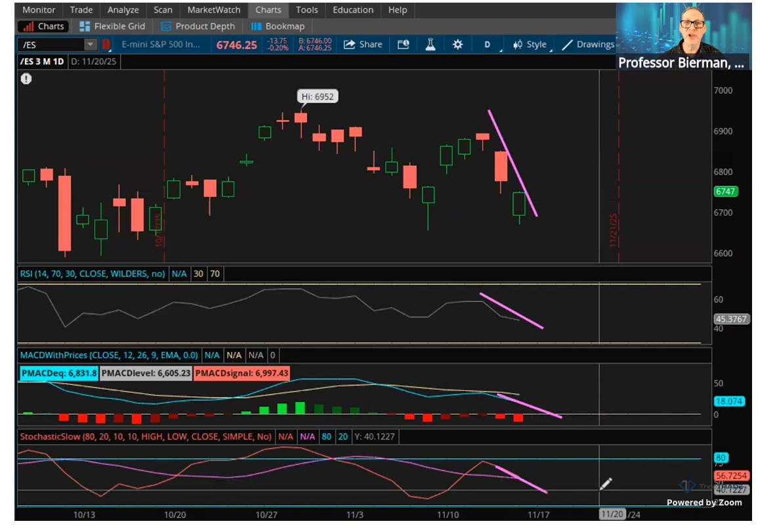Image resolution: width=777 pixels, height=532 pixels.
Task: Open the Edit Studies flask icon
Action: [x=430, y=45]
